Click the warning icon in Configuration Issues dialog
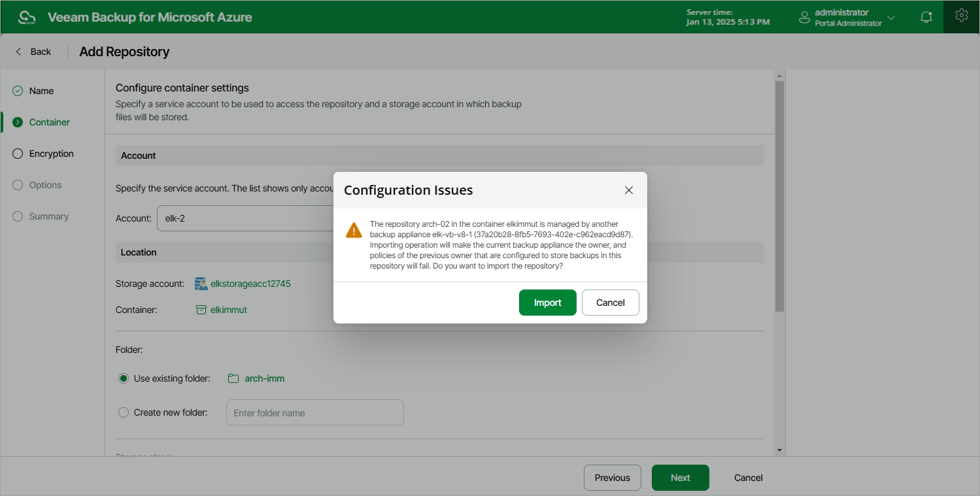 click(353, 229)
